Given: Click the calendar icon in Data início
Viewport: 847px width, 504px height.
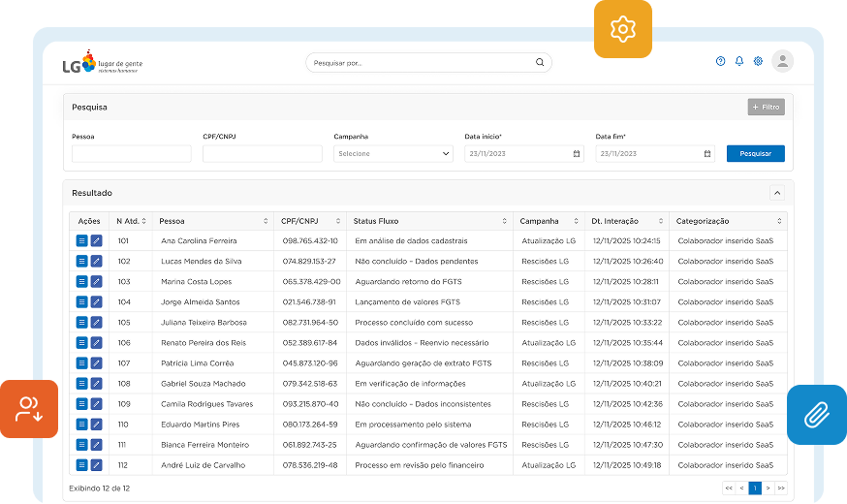Looking at the screenshot, I should pos(576,153).
